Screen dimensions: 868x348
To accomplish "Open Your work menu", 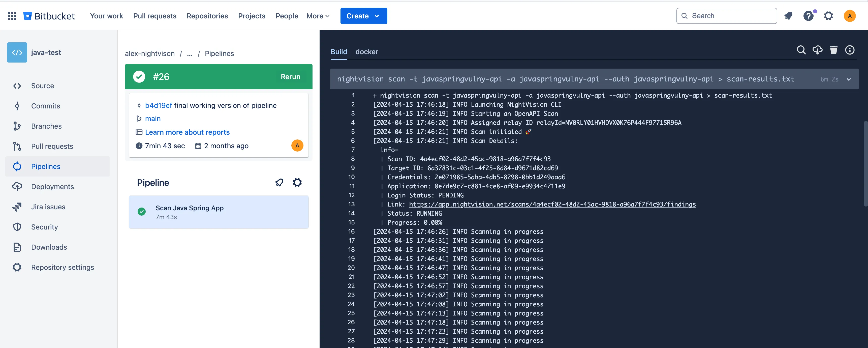I will point(106,16).
